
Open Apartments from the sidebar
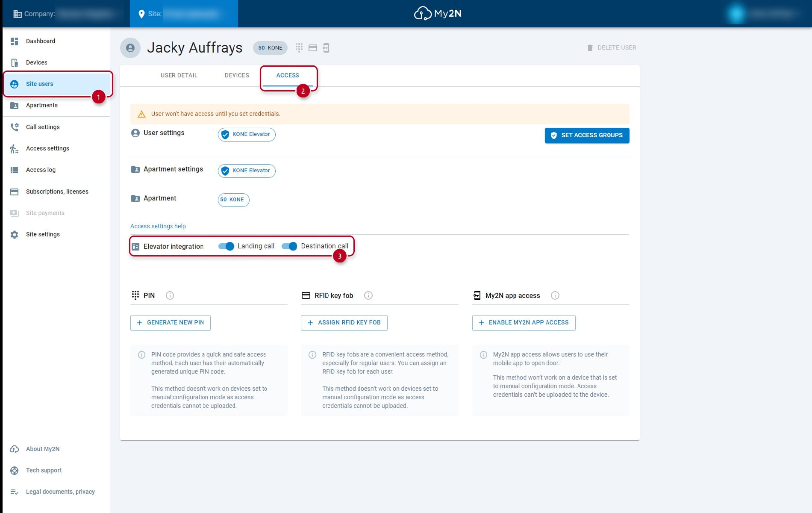pos(56,105)
